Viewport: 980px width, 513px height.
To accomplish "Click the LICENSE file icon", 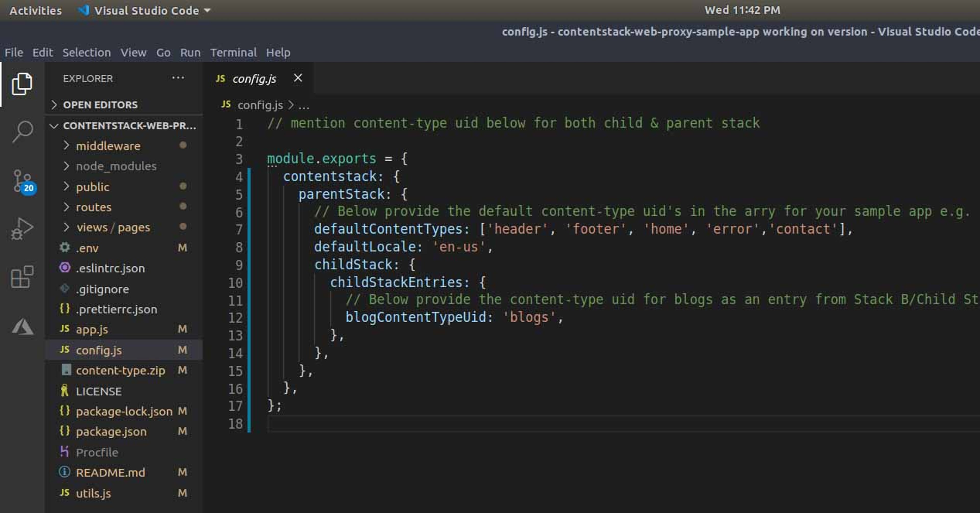I will pos(65,390).
